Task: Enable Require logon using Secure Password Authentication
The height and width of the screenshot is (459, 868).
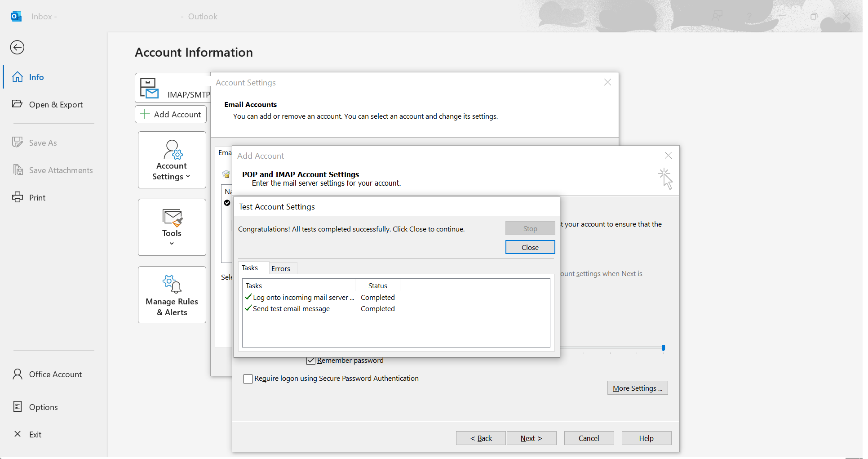Action: (x=248, y=379)
